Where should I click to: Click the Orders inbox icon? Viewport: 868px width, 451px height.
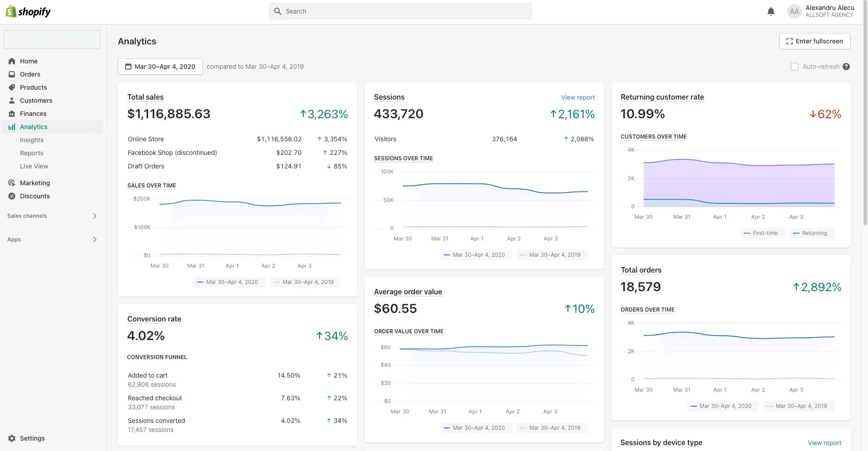[12, 74]
